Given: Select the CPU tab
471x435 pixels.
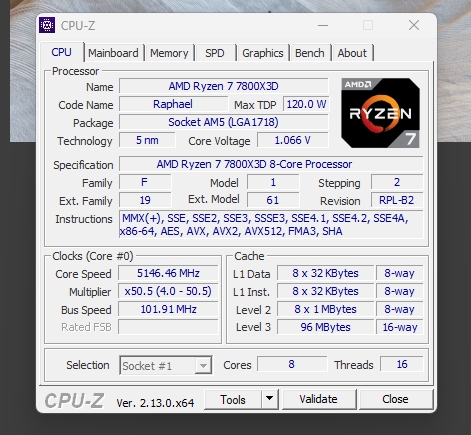Looking at the screenshot, I should pyautogui.click(x=62, y=52).
